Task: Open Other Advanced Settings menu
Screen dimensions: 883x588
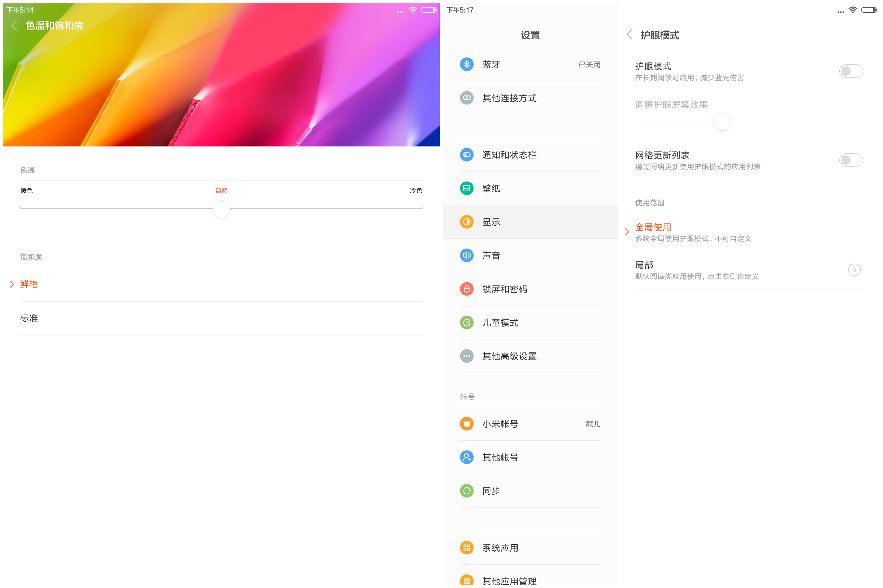Action: pyautogui.click(x=511, y=355)
